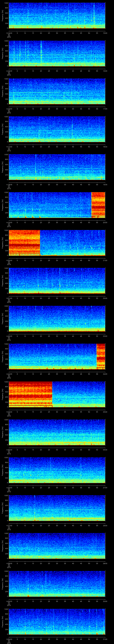Click the 21:00 end time label
Screen dimensions: 114x644
(105, 260)
